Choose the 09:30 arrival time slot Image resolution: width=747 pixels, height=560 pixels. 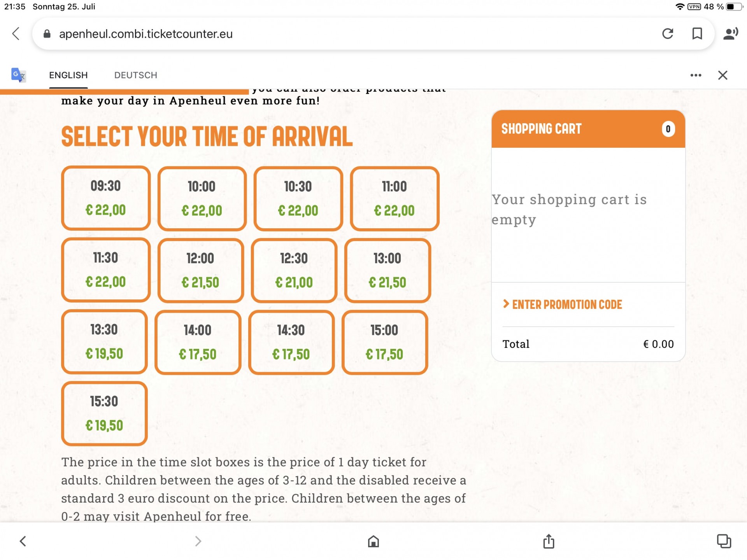point(106,198)
